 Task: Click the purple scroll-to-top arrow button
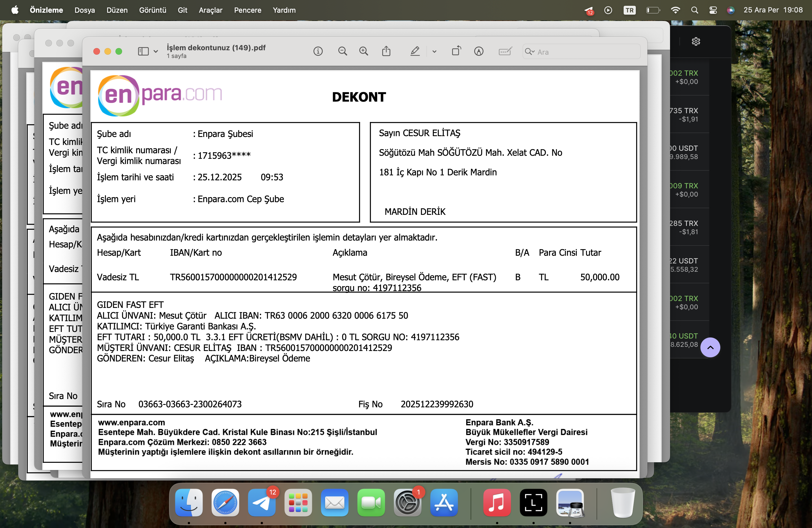710,348
